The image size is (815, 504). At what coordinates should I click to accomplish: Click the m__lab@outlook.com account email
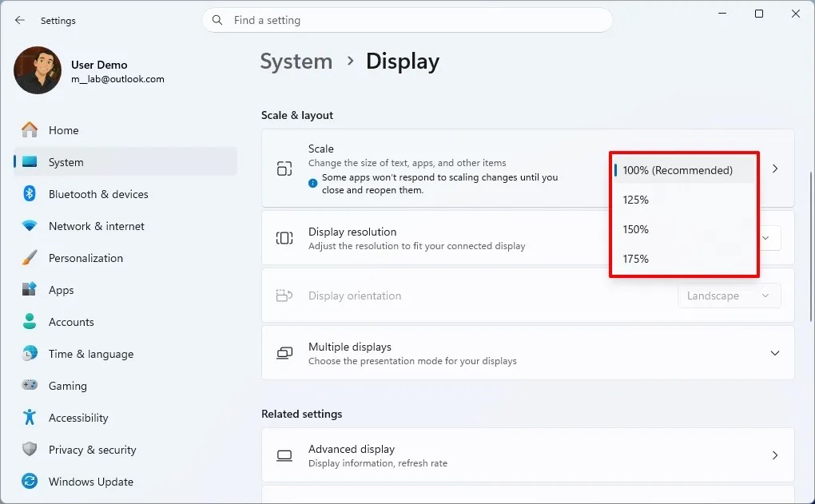pyautogui.click(x=117, y=79)
